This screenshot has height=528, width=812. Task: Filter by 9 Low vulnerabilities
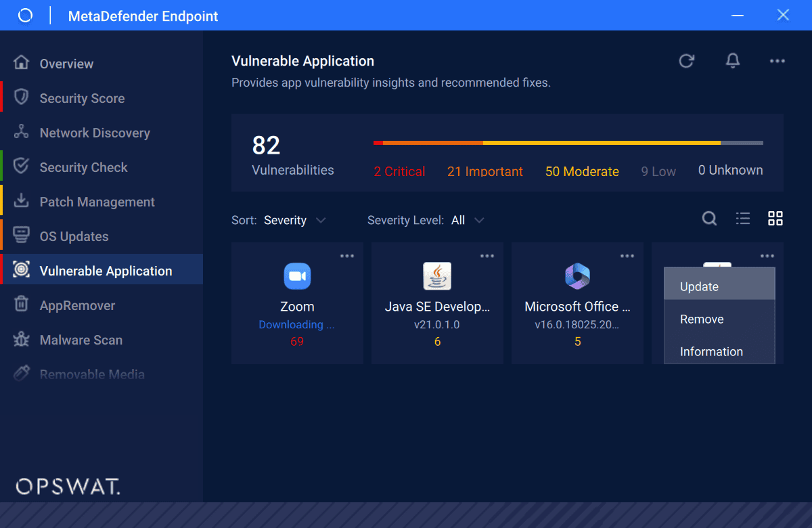[658, 171]
